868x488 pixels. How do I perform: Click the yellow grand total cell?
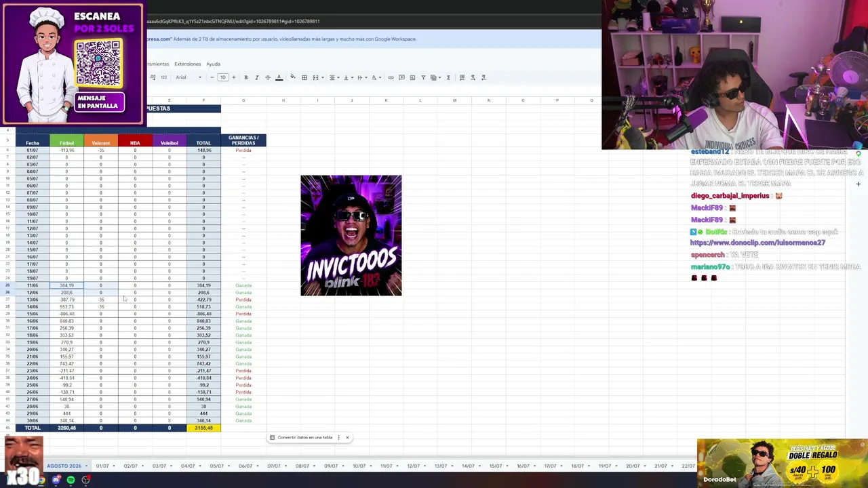tap(203, 428)
